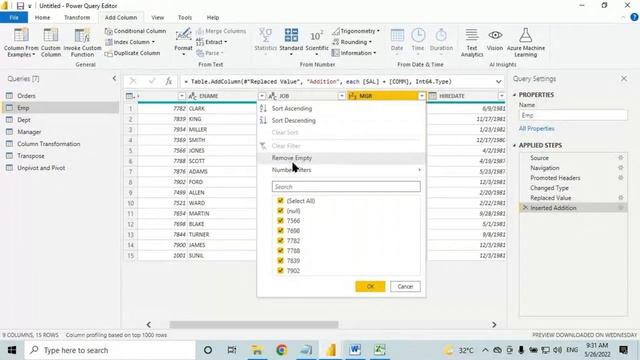This screenshot has height=360, width=640.
Task: Open Chrome from the taskbar
Action: (281, 350)
